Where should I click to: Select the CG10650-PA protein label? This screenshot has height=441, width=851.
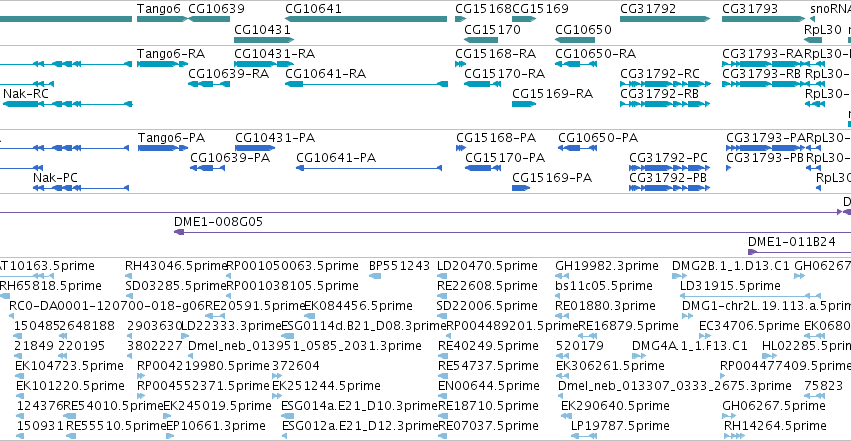pyautogui.click(x=598, y=138)
